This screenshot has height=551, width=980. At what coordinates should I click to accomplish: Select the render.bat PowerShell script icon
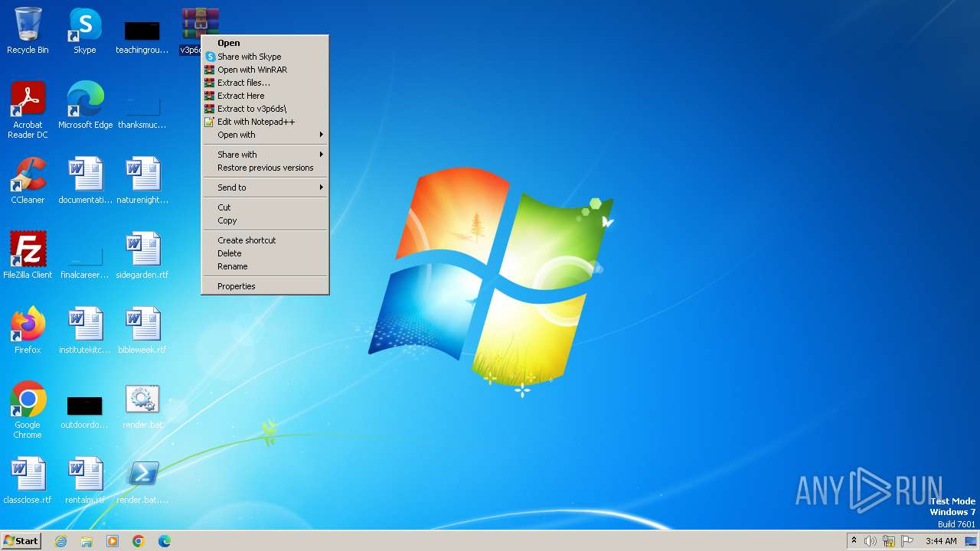pos(142,481)
